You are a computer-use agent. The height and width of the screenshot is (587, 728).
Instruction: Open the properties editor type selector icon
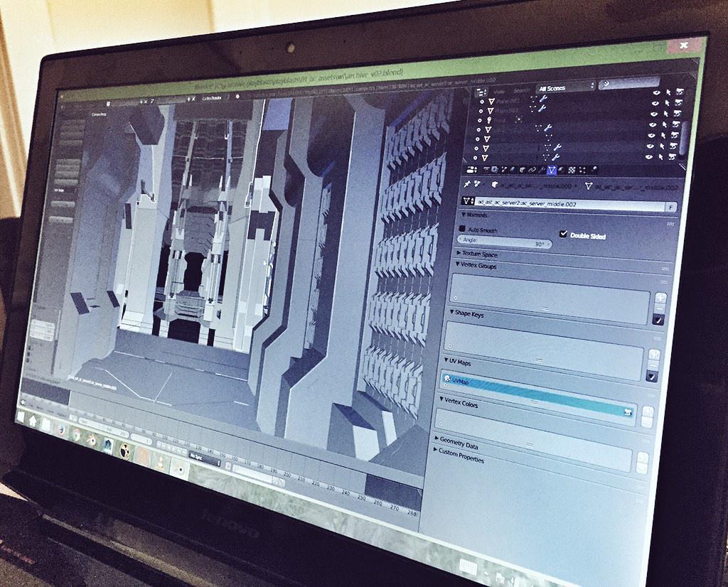(x=471, y=170)
